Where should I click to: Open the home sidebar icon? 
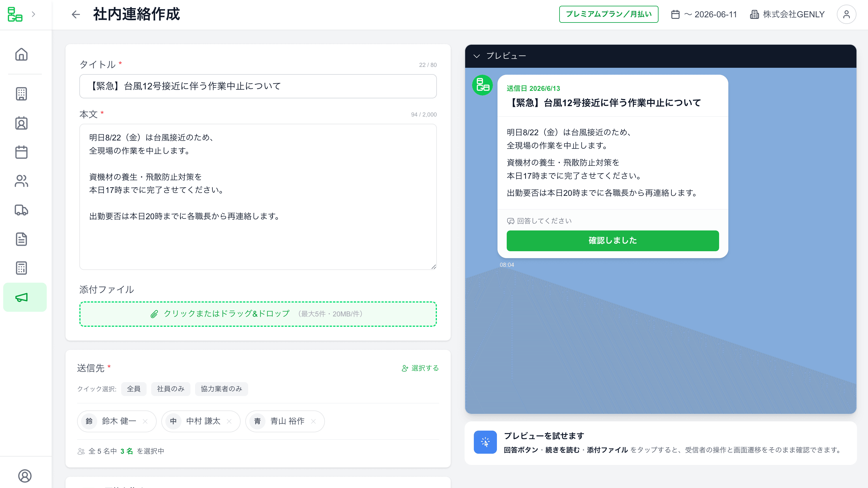(21, 54)
